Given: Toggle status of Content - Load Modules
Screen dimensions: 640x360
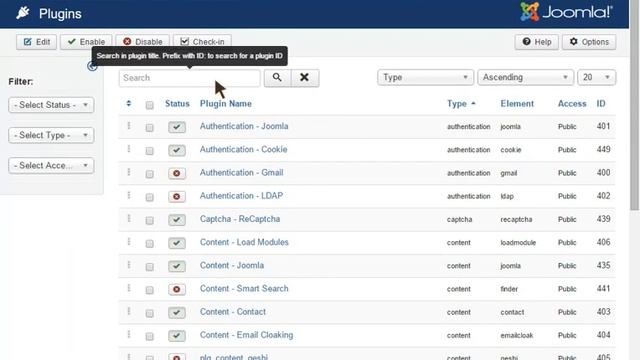Looking at the screenshot, I should (177, 243).
